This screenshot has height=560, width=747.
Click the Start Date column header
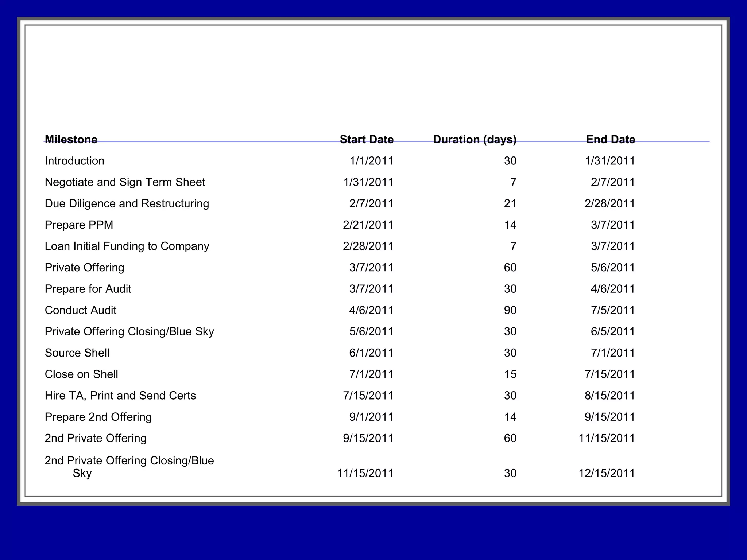coord(366,139)
